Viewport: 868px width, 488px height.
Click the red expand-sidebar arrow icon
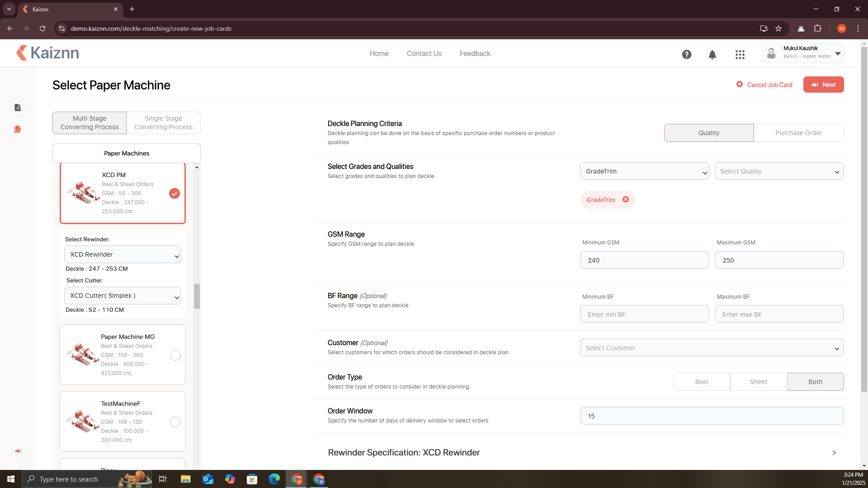(x=18, y=451)
